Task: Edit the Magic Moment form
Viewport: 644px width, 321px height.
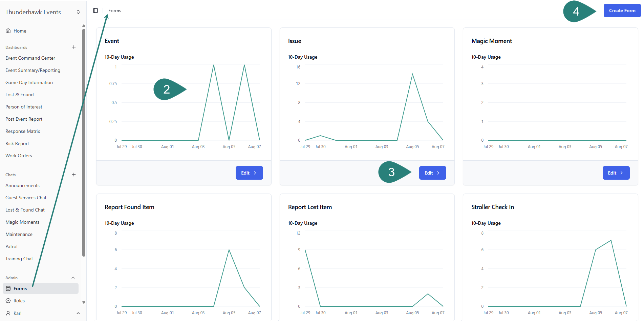Action: tap(616, 173)
